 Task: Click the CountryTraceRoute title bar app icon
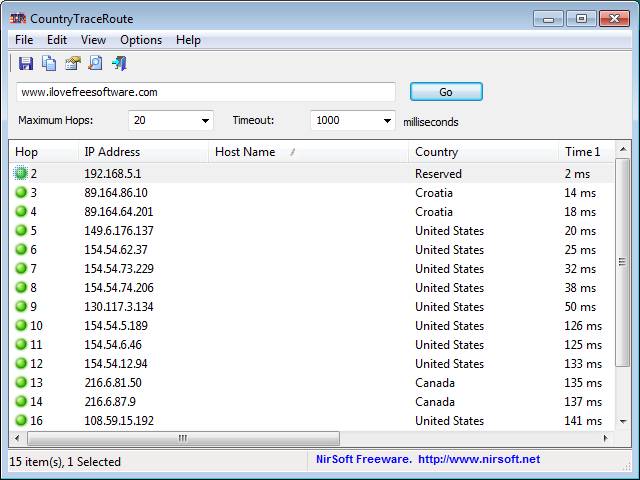(x=18, y=18)
